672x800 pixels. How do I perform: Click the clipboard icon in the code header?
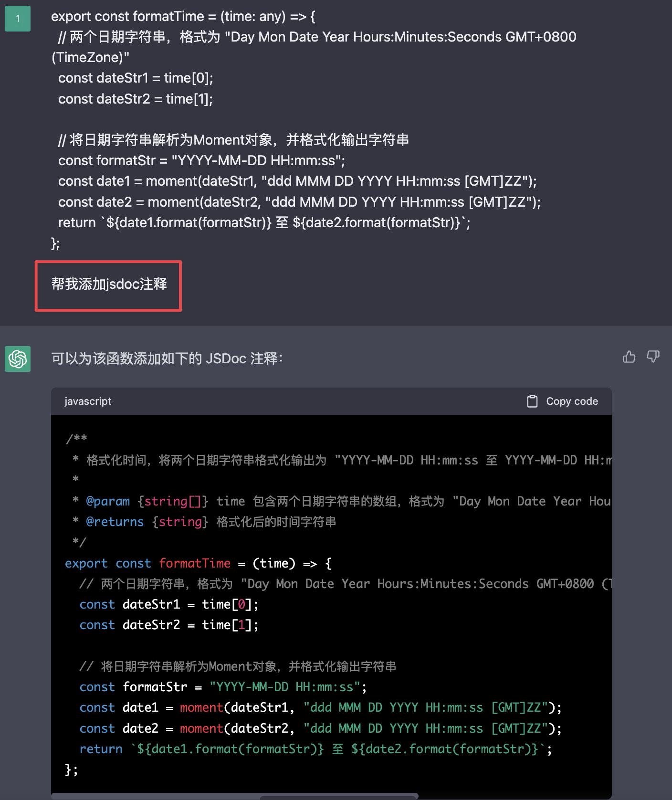click(532, 401)
